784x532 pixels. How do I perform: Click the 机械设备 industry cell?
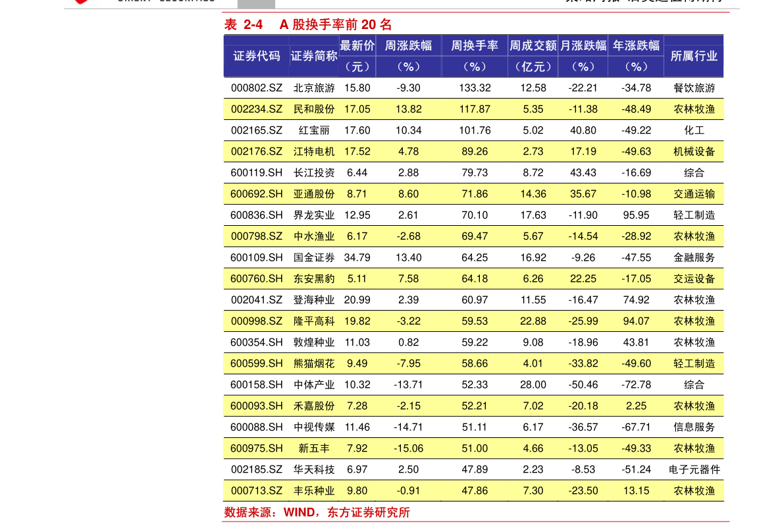click(x=694, y=151)
